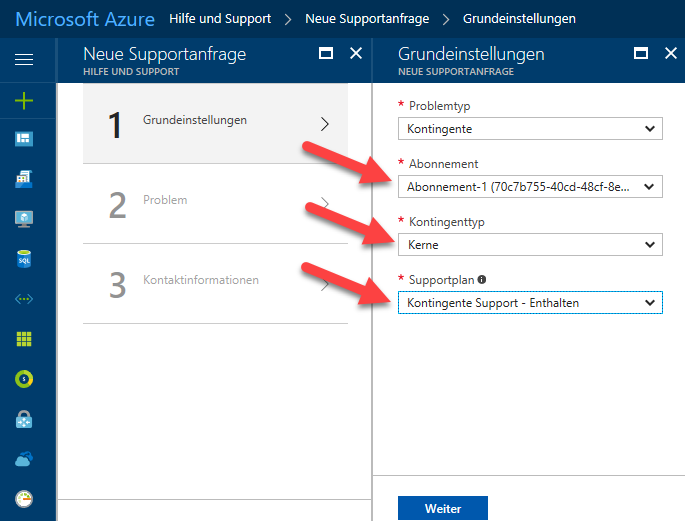This screenshot has height=521, width=685.
Task: Open the Billing circular icon
Action: pyautogui.click(x=24, y=379)
